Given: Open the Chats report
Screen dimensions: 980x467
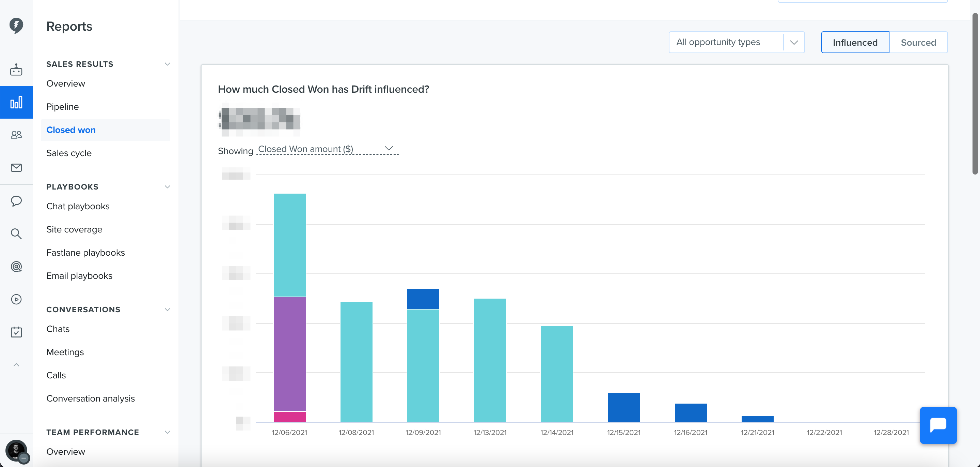Looking at the screenshot, I should (x=58, y=329).
